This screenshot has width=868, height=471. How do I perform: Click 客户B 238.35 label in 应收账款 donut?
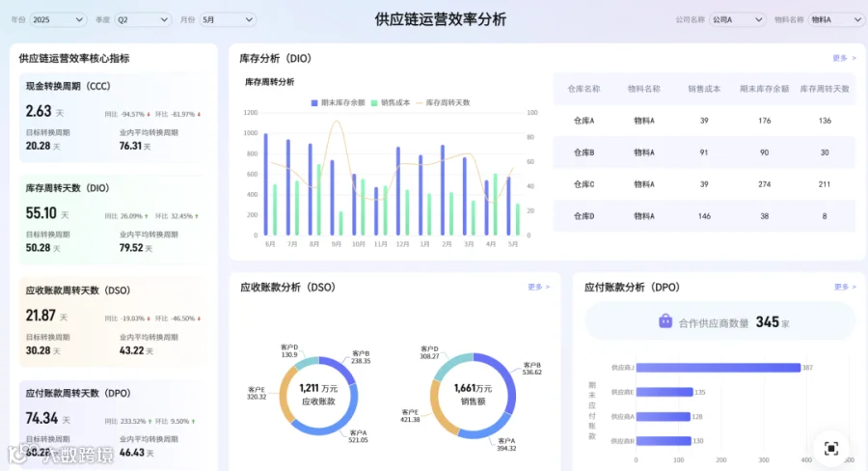361,357
